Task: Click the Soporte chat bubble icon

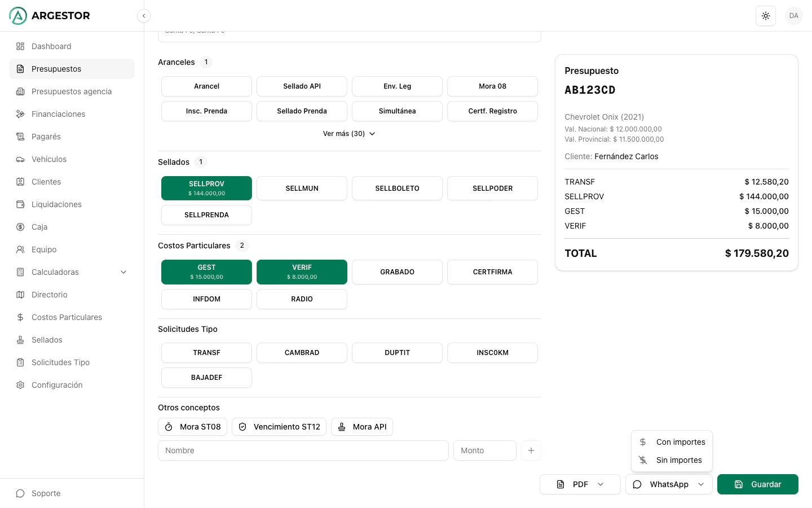Action: click(x=20, y=493)
